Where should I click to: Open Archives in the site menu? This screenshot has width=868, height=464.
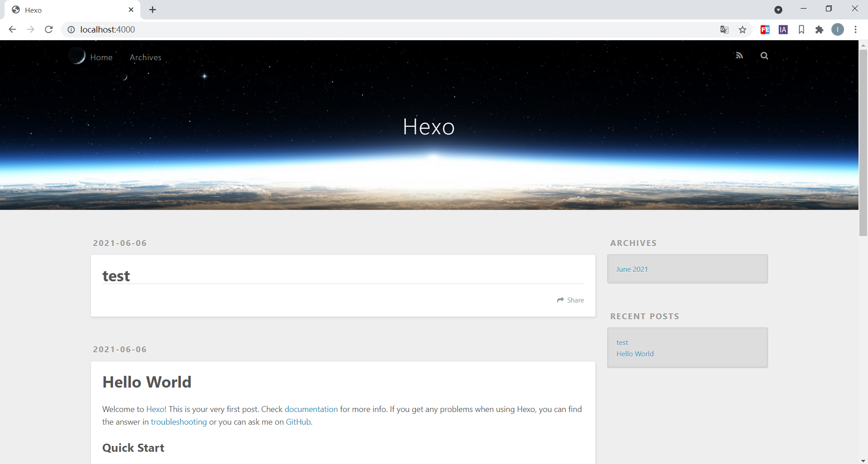tap(146, 57)
